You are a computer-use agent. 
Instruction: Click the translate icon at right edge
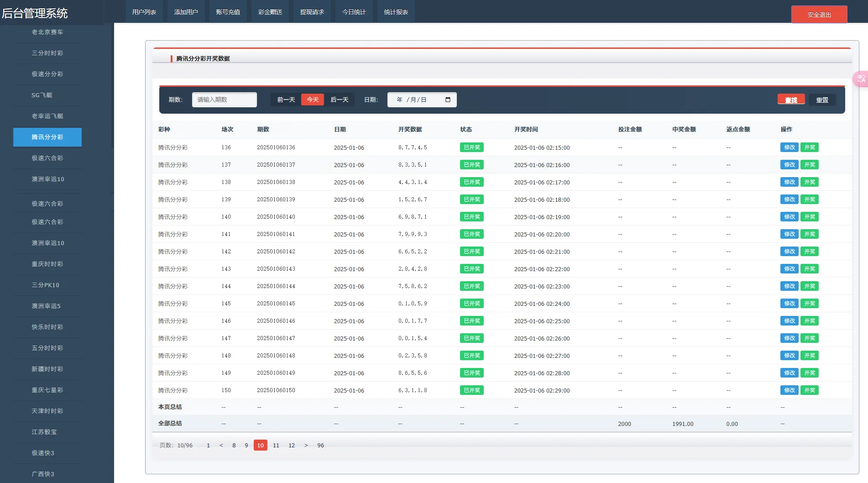(861, 79)
